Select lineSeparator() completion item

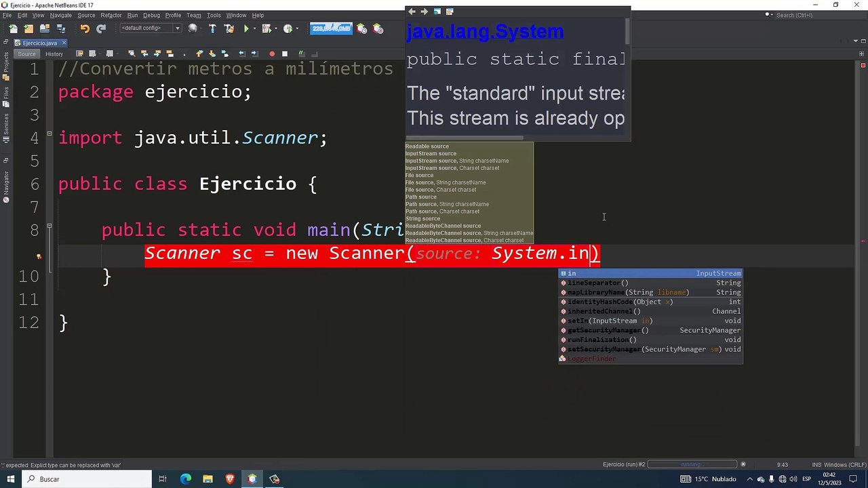tap(650, 283)
